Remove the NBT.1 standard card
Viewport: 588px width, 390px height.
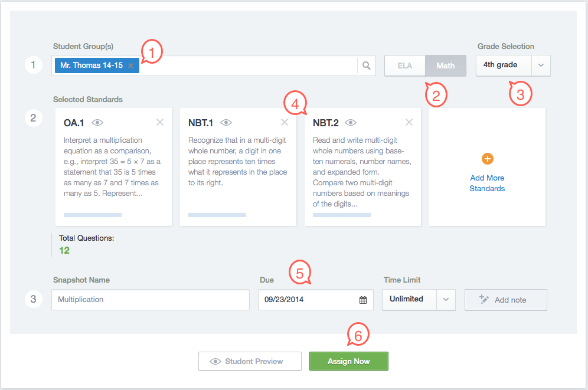(285, 122)
